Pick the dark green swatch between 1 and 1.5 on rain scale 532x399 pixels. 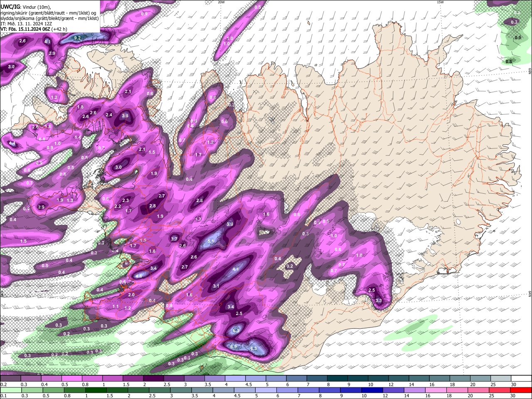[96, 390]
